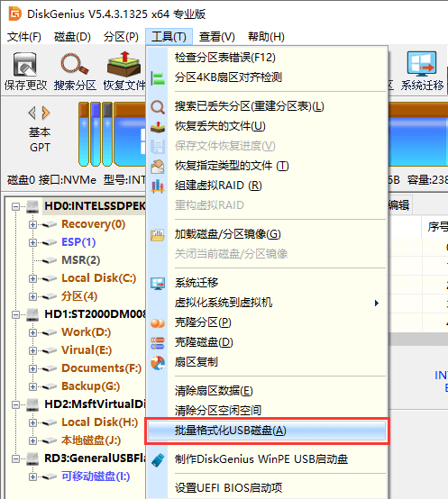
Task: Click folder icon beside 加载磁盘/分区镜像
Action: 158,235
